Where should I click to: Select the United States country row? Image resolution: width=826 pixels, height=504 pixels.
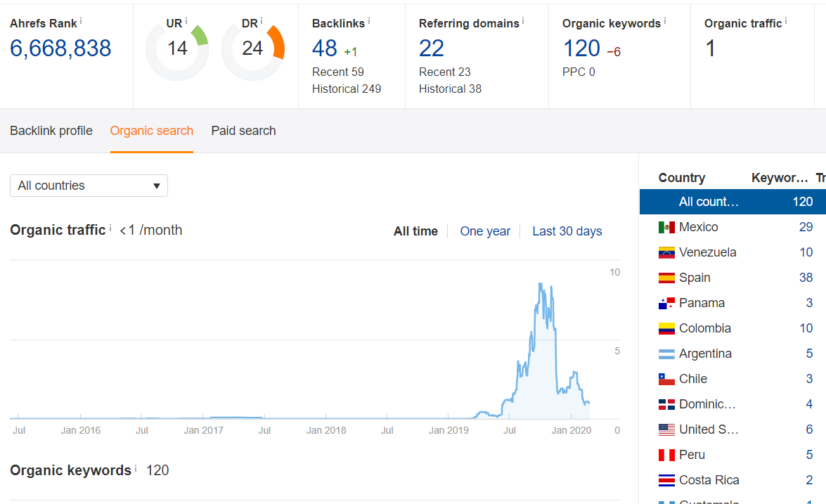[x=733, y=429]
